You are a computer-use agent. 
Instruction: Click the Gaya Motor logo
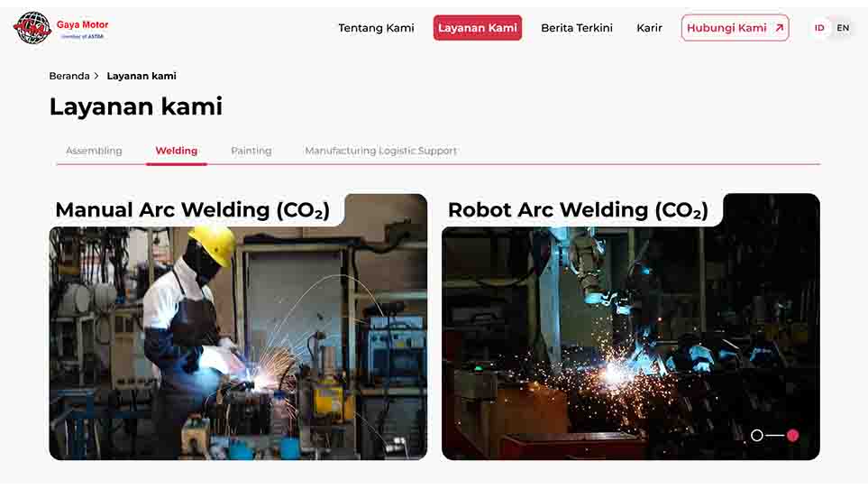61,28
